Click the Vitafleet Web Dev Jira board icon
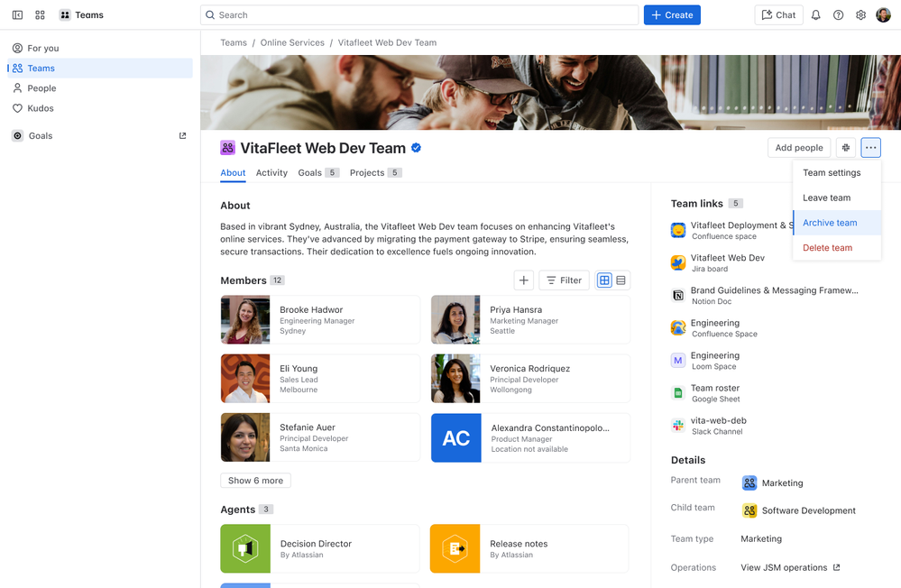Screen dimensions: 901x588 point(678,262)
